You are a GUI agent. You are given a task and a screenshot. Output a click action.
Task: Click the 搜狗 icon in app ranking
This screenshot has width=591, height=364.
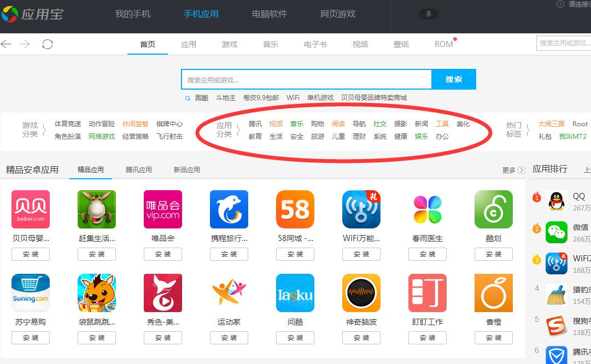click(x=557, y=326)
